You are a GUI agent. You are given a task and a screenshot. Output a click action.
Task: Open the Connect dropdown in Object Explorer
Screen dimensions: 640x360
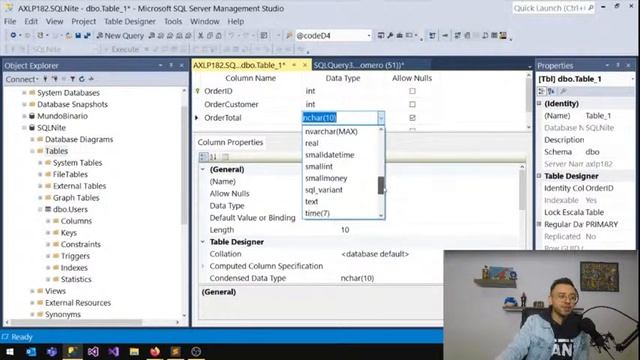point(22,79)
